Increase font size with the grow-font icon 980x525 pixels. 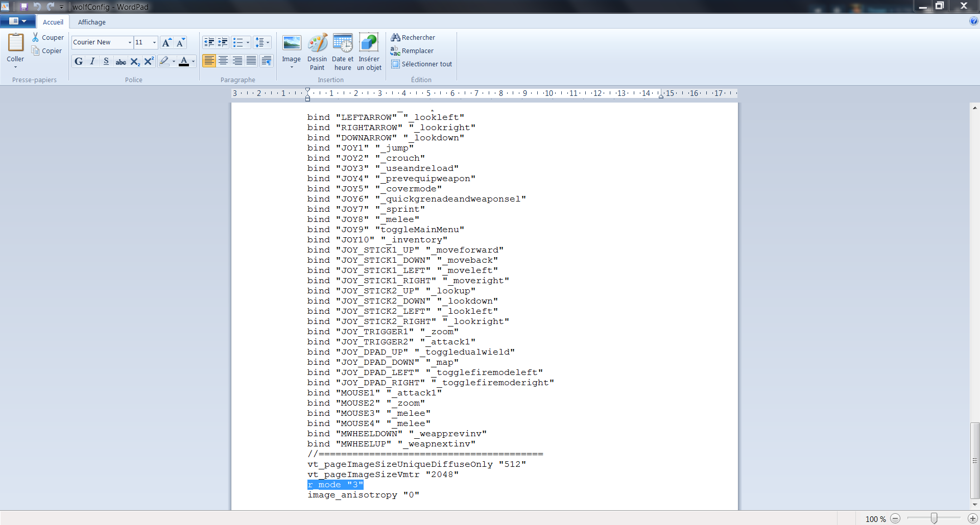click(166, 42)
